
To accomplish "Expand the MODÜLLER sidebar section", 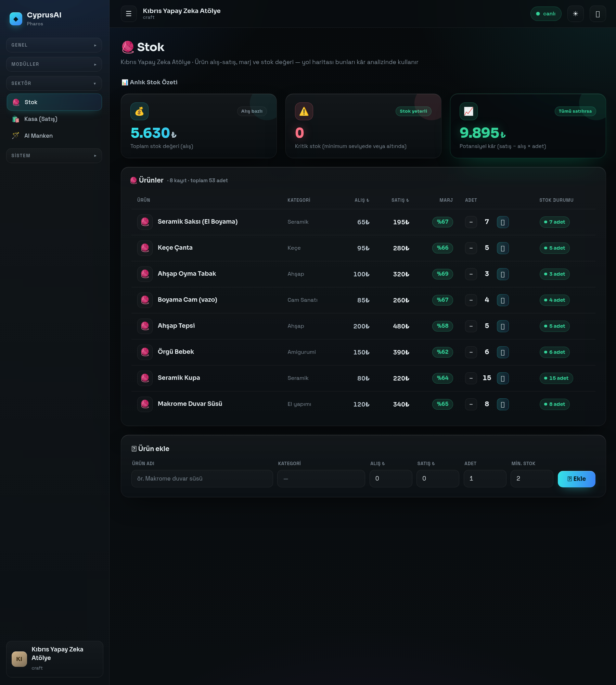I will (x=54, y=64).
